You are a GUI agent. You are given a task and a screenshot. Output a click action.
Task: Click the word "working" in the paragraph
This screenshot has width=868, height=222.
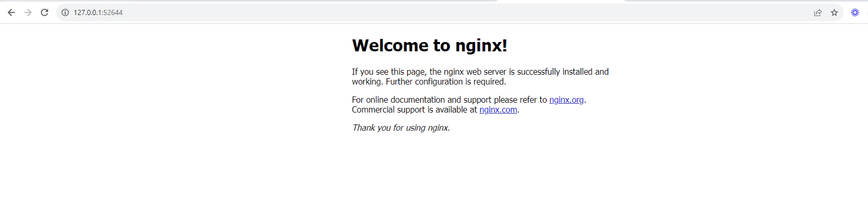click(x=366, y=81)
